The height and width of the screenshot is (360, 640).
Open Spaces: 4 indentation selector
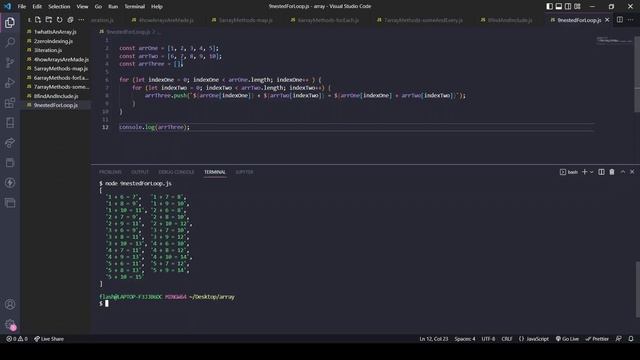[x=465, y=339]
